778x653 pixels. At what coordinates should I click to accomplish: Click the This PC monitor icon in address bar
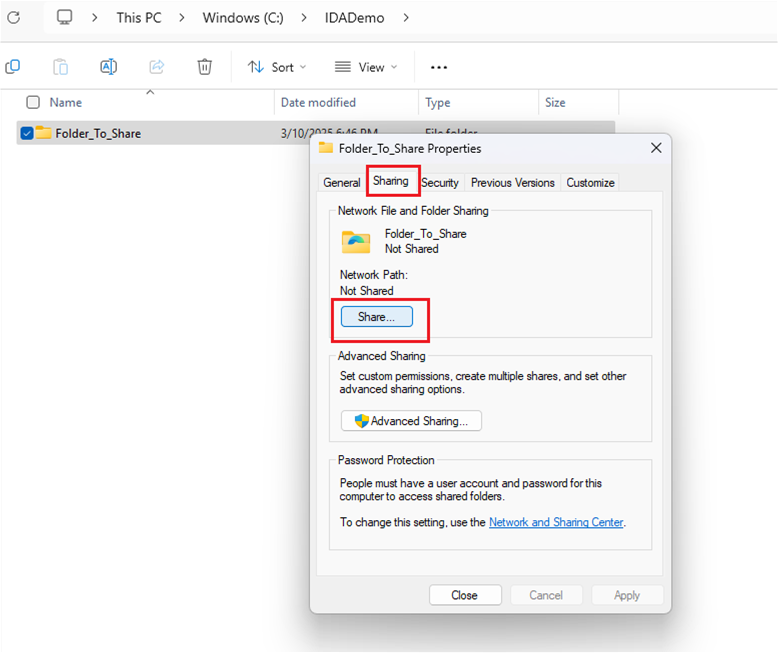pyautogui.click(x=65, y=17)
